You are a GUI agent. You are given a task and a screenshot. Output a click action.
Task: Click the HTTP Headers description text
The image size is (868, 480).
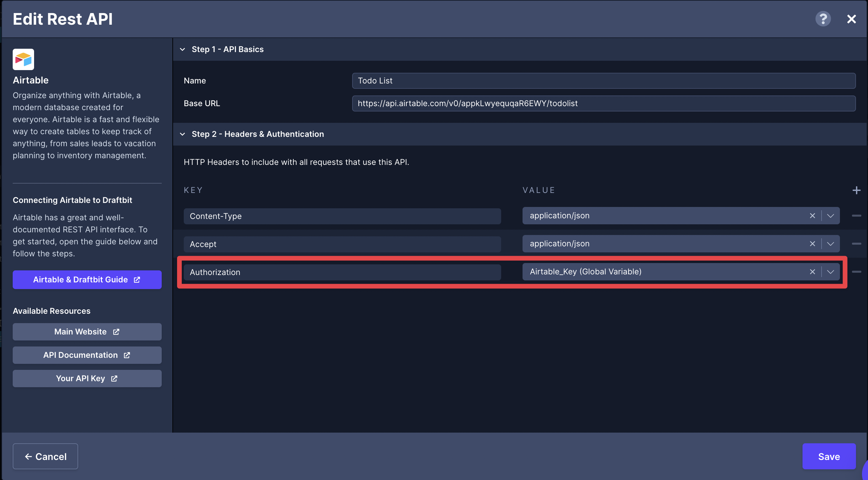[x=296, y=162]
